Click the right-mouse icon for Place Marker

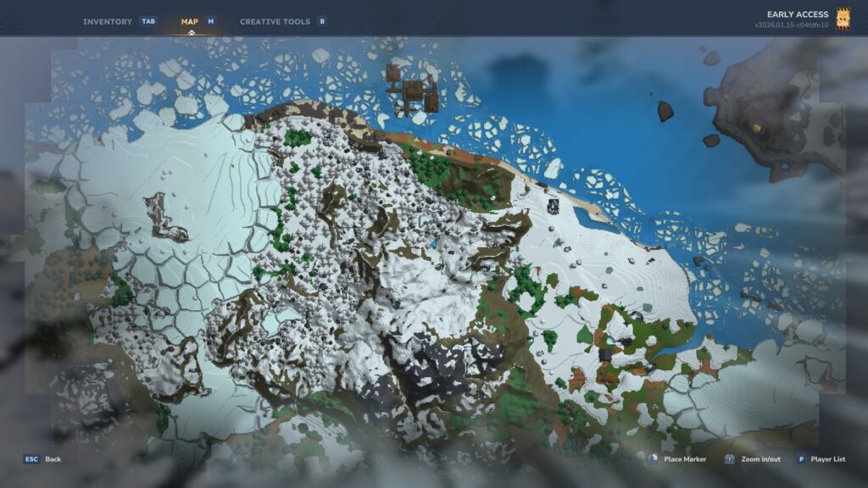(x=652, y=459)
